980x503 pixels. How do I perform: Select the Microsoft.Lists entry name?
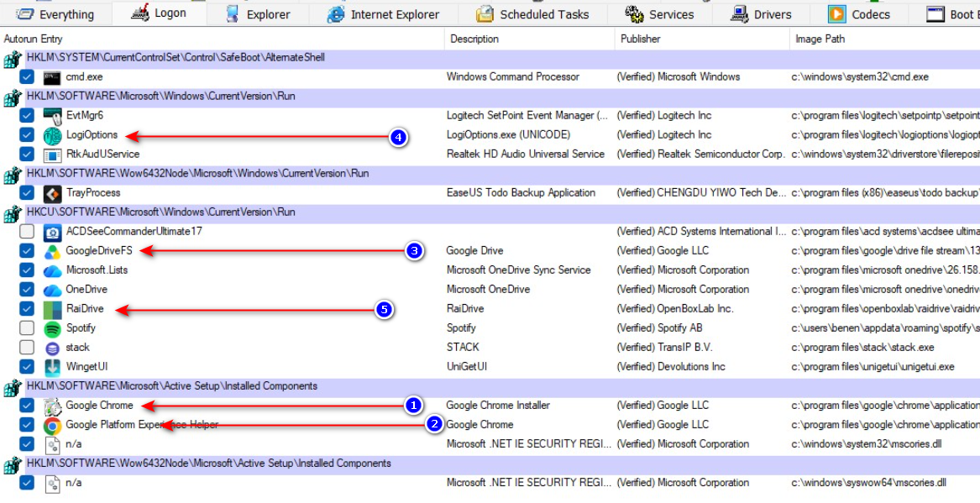97,270
